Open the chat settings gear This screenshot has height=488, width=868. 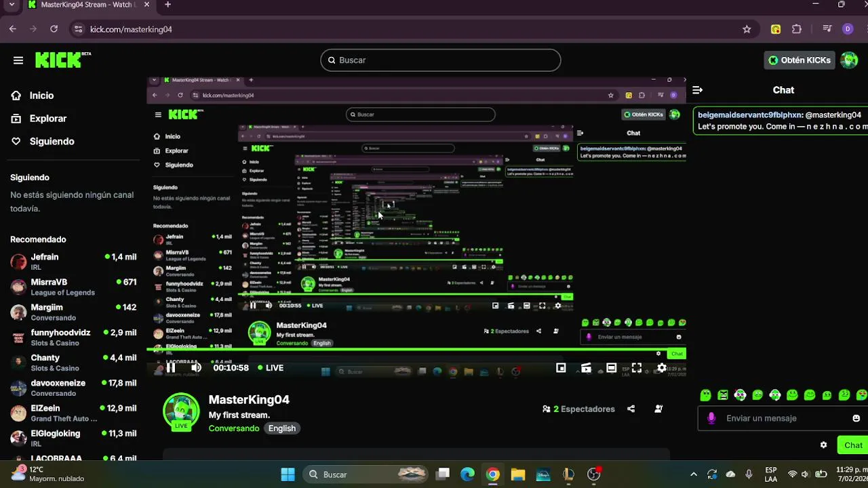point(823,445)
